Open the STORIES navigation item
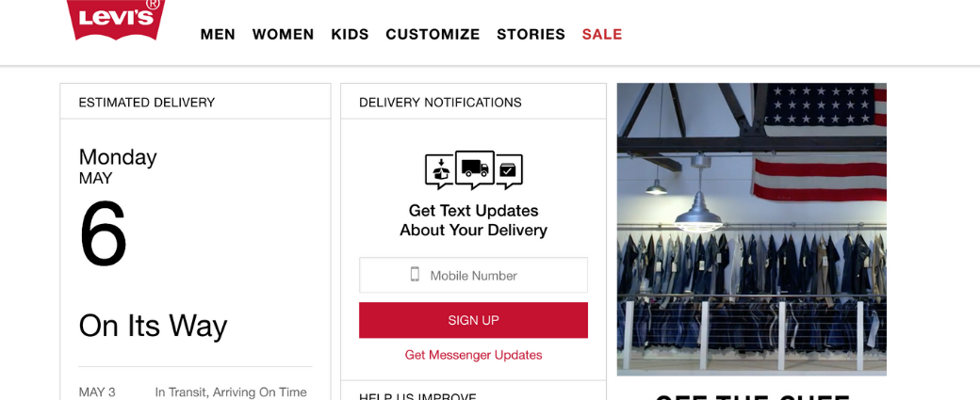The height and width of the screenshot is (400, 980). coord(531,35)
